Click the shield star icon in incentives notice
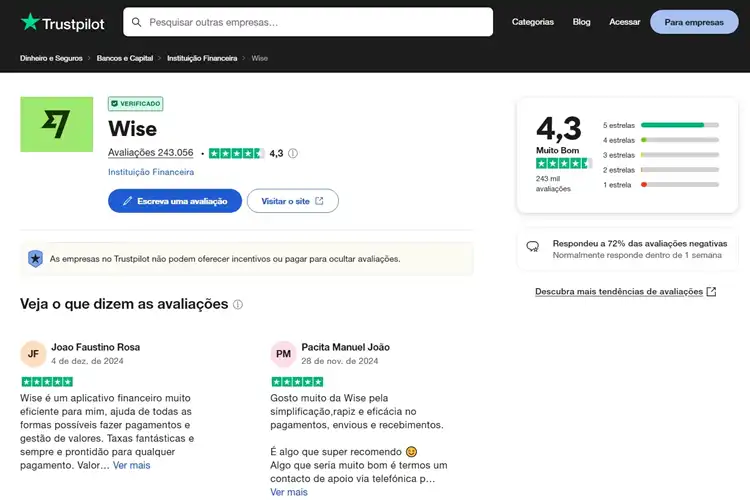 (x=35, y=259)
